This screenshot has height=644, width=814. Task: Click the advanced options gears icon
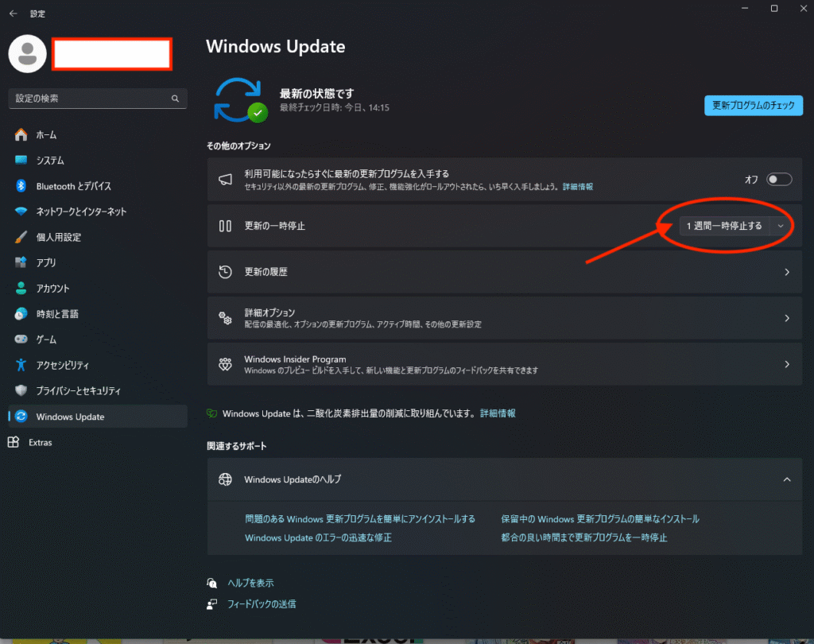tap(225, 318)
